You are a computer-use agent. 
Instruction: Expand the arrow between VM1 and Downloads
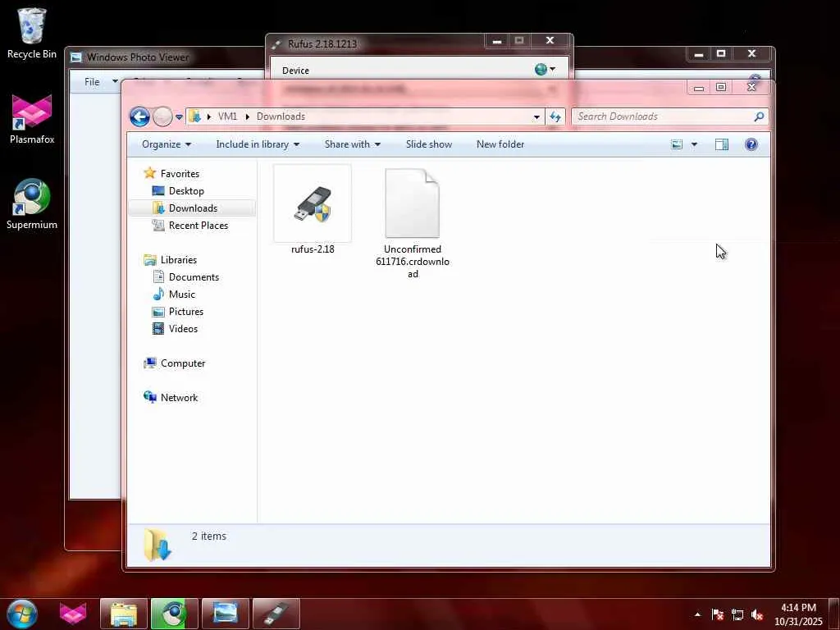pos(247,116)
